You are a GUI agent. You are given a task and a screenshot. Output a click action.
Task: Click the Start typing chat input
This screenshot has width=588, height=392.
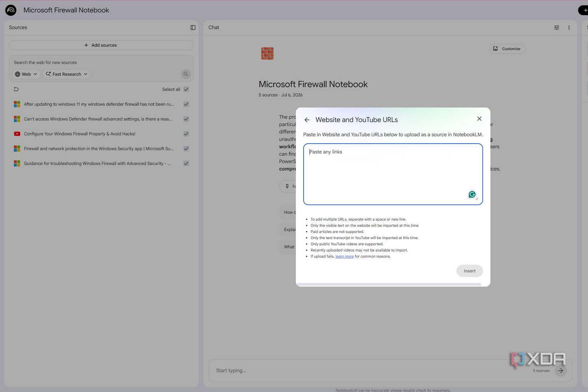(371, 371)
